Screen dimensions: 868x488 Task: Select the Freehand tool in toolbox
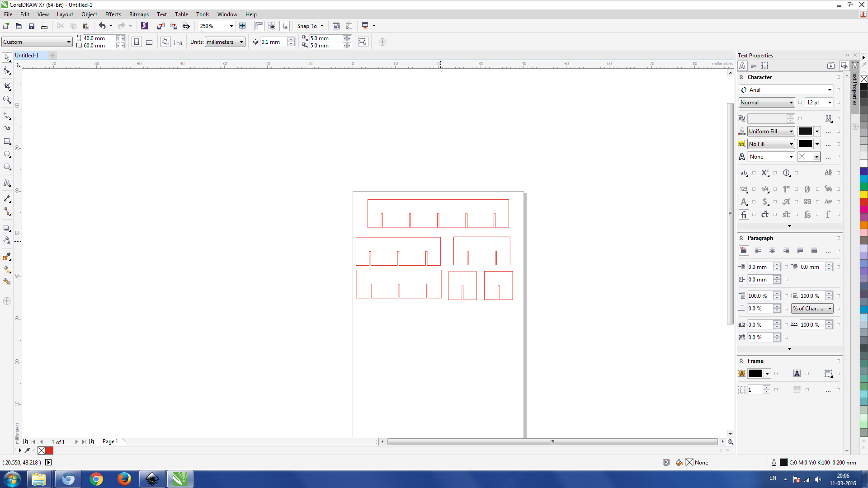click(7, 116)
